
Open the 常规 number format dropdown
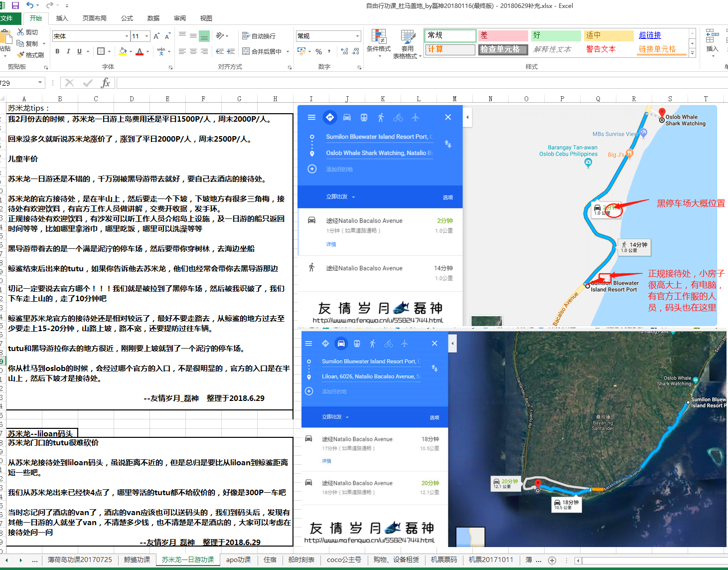[357, 36]
